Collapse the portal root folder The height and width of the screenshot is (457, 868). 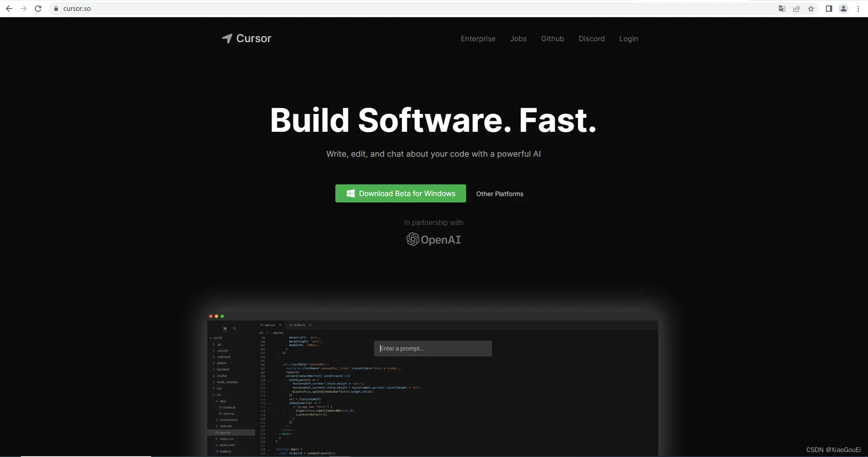(x=216, y=338)
